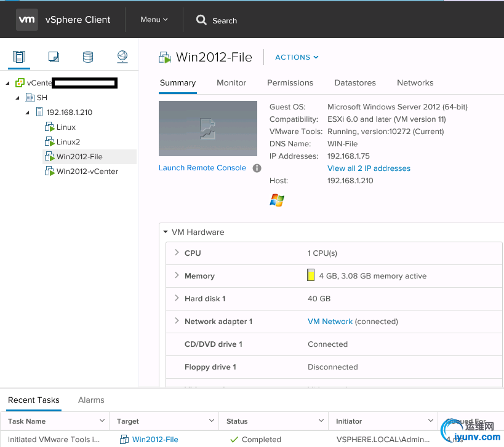Open Target column filter dropdown
The image size is (504, 447).
pyautogui.click(x=212, y=421)
